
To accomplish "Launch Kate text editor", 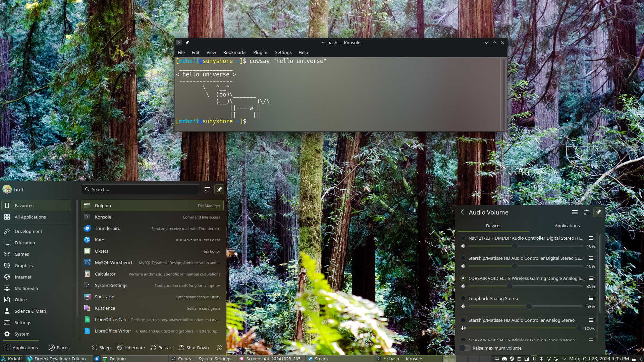I will 153,240.
